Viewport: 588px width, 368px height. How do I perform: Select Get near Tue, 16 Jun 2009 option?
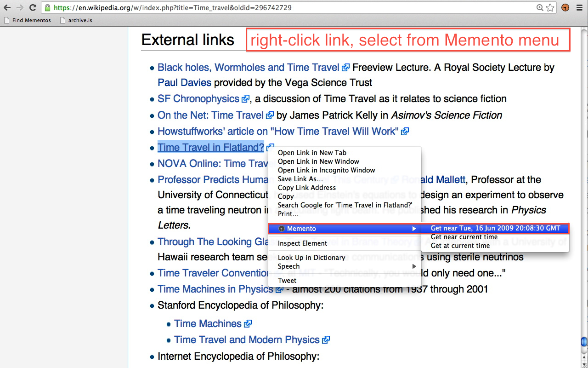click(495, 228)
